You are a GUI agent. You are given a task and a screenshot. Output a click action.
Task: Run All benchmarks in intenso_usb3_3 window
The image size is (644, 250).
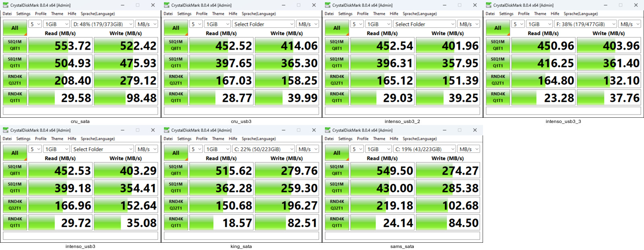coord(498,28)
